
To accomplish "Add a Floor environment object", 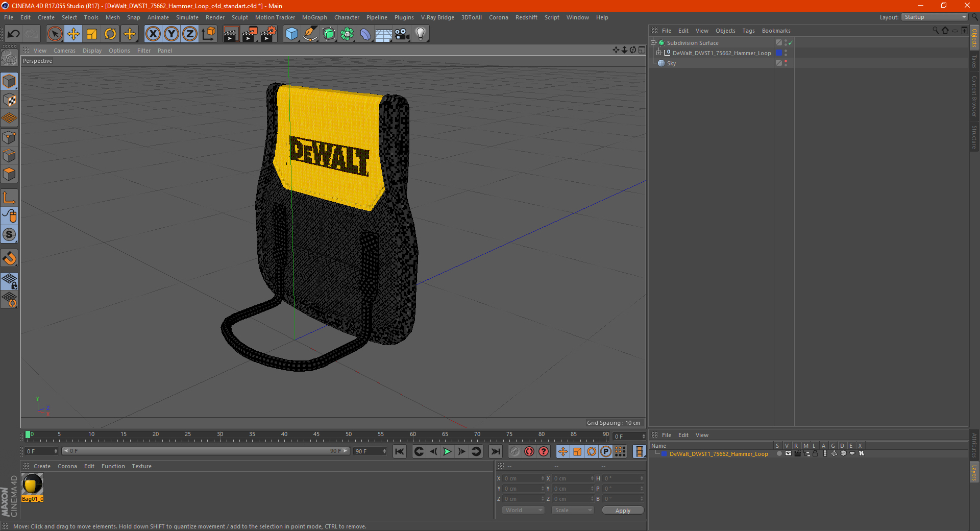I will coord(384,34).
